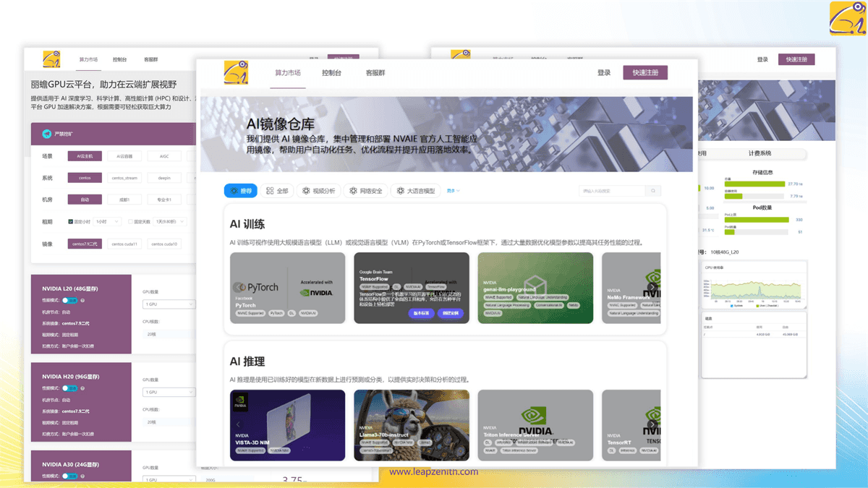Select AI云主机 scene option

click(x=85, y=156)
